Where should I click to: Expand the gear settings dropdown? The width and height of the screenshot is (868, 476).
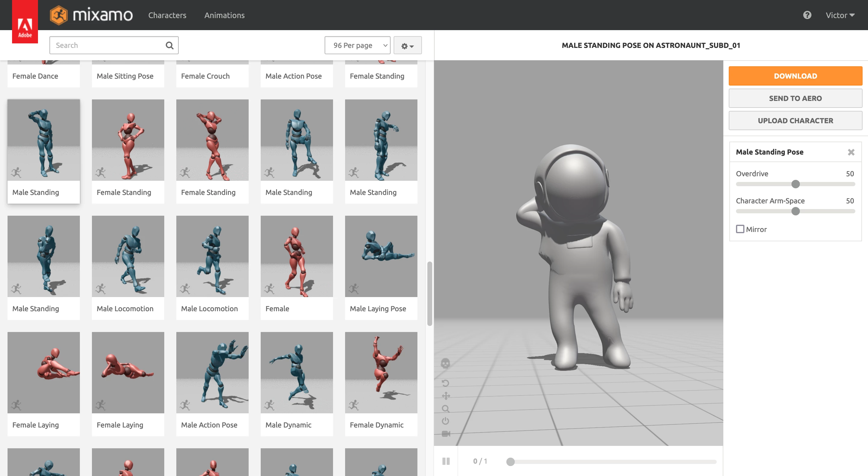[407, 46]
